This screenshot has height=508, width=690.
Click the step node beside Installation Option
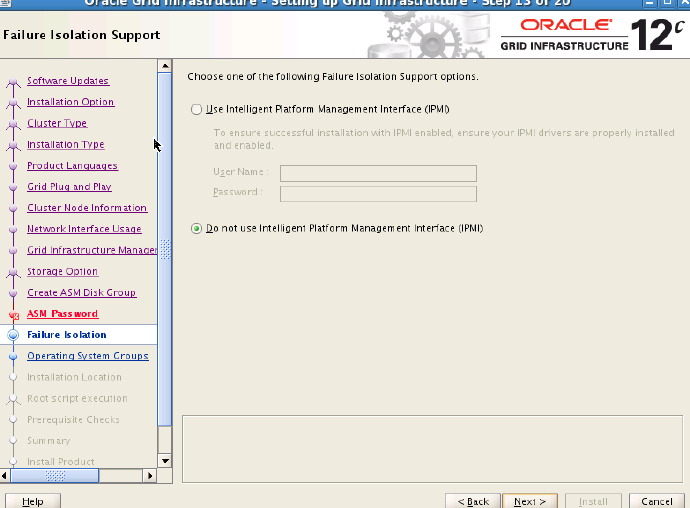(13, 103)
